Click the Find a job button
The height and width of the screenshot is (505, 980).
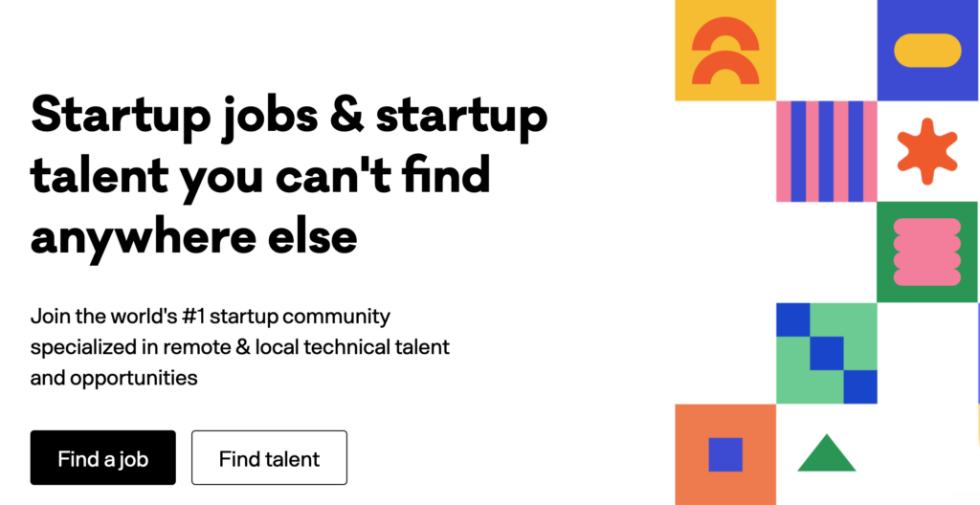(103, 457)
